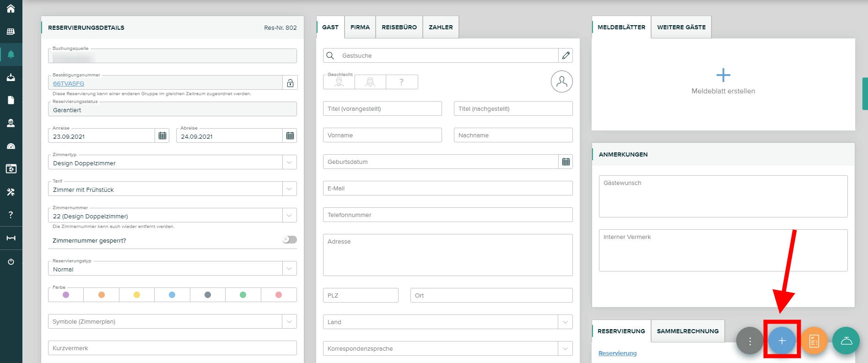Open the 66TVA5FG confirmation number link

pos(69,83)
